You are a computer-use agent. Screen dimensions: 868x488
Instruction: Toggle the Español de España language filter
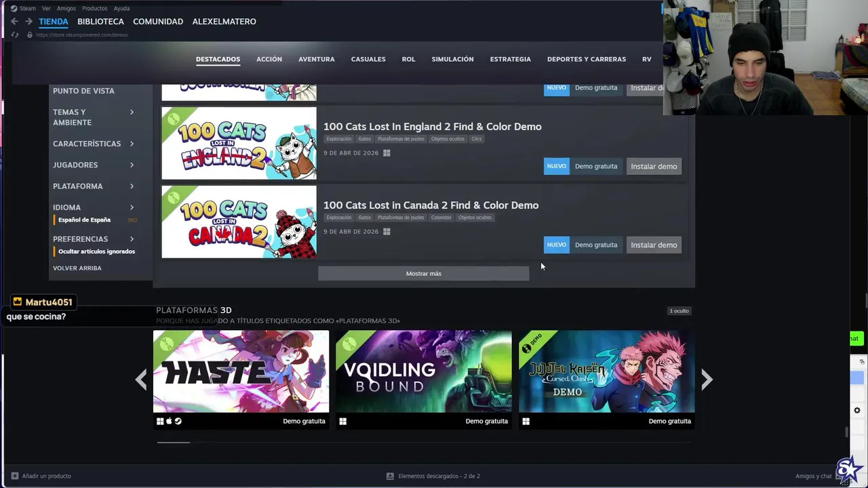(x=84, y=220)
